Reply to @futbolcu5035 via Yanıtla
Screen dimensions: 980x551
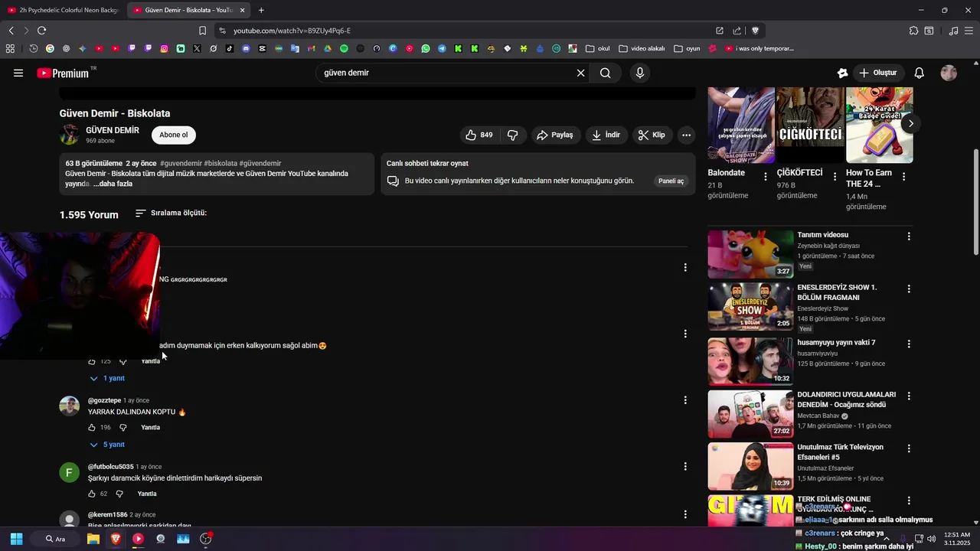click(x=147, y=494)
